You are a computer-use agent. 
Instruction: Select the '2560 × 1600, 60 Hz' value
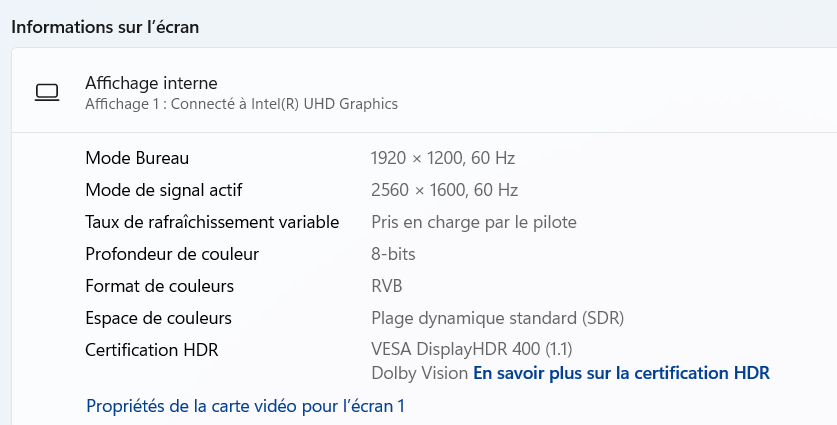444,190
